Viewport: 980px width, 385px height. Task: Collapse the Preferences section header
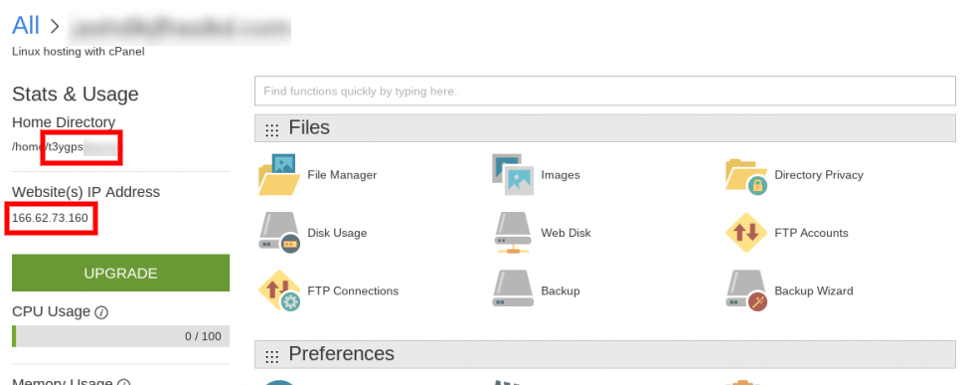[605, 354]
